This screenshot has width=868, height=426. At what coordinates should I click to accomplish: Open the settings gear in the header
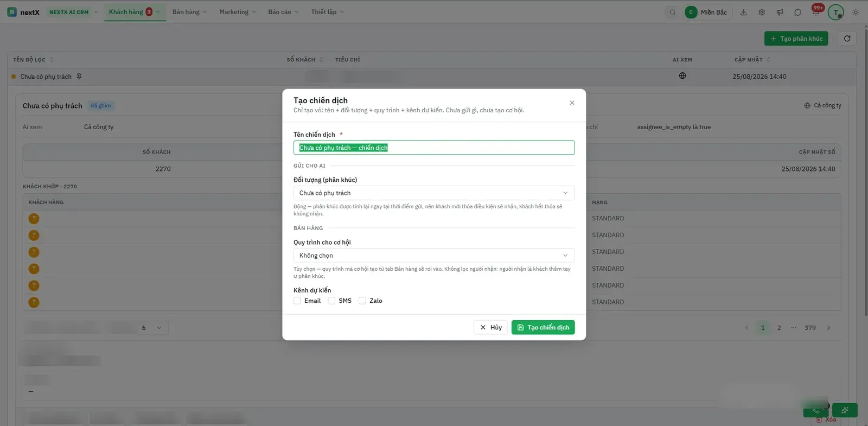point(762,12)
